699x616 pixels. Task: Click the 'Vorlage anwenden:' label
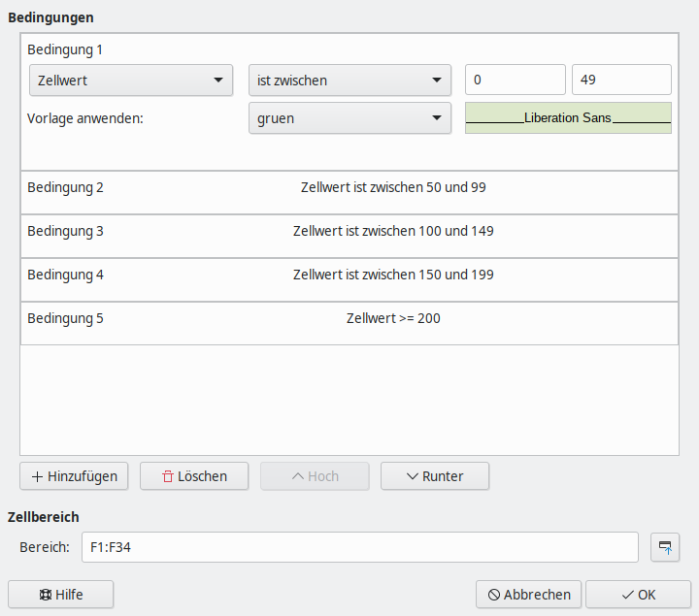click(85, 118)
